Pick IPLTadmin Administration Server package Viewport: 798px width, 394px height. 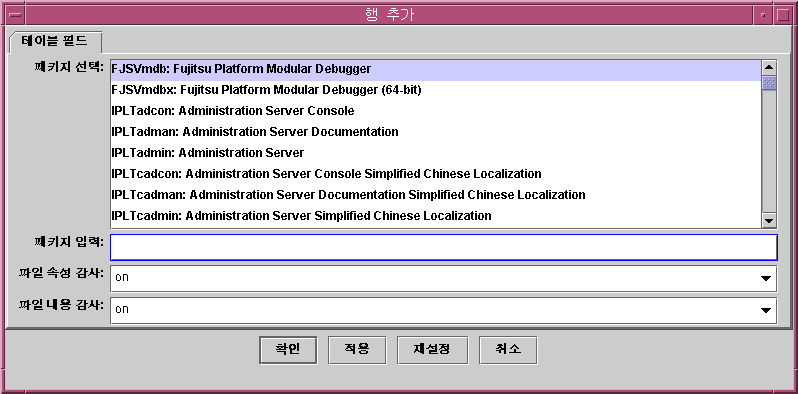(436, 153)
